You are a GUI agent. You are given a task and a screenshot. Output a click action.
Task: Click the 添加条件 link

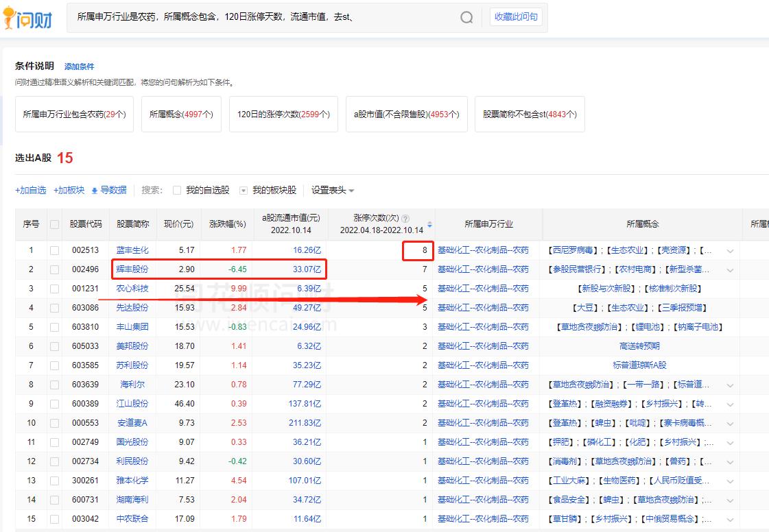coord(79,66)
